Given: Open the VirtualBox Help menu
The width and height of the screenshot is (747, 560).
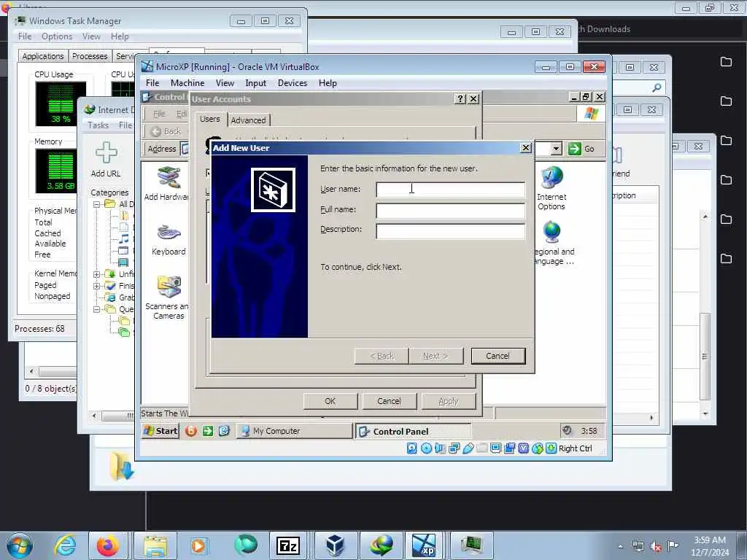Looking at the screenshot, I should click(328, 83).
